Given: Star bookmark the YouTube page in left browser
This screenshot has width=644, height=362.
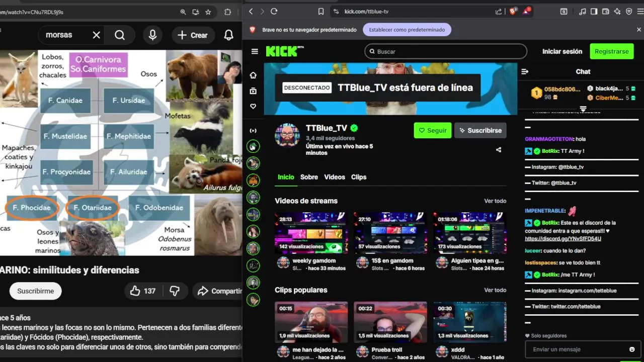Looking at the screenshot, I should pos(208,12).
